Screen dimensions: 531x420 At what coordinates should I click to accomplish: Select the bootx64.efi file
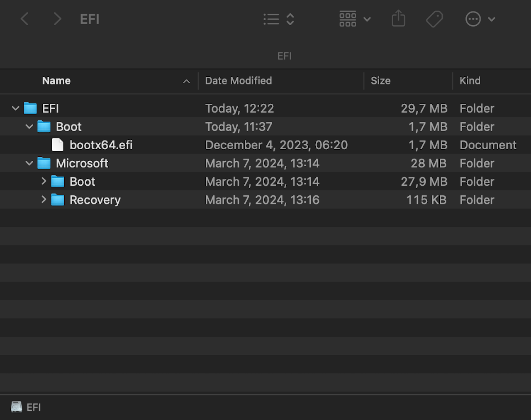pos(101,145)
